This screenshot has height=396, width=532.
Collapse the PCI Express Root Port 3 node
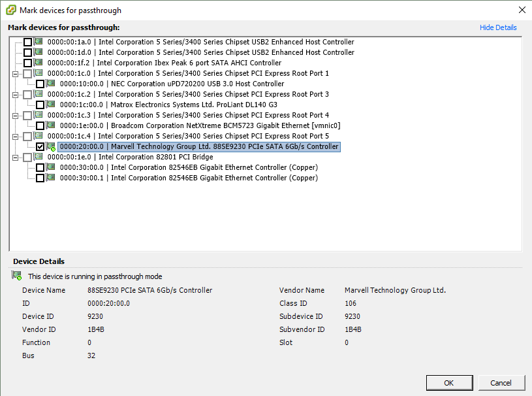pyautogui.click(x=15, y=95)
